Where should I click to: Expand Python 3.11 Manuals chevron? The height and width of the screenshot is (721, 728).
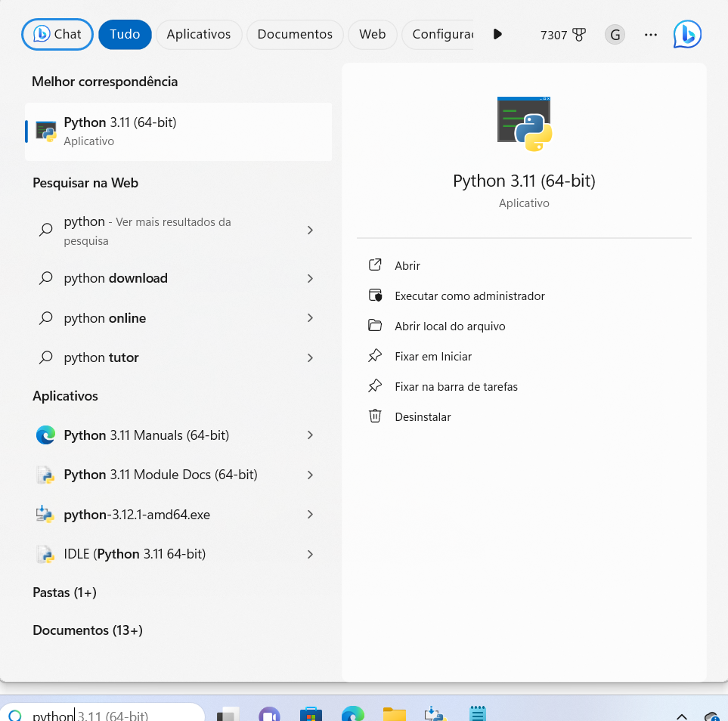click(310, 435)
